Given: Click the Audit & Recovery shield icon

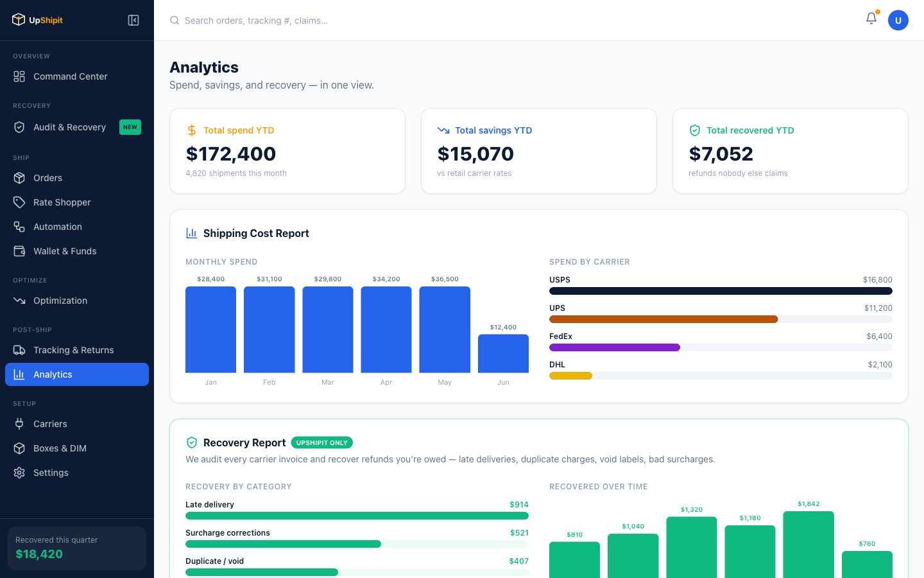Looking at the screenshot, I should (19, 127).
